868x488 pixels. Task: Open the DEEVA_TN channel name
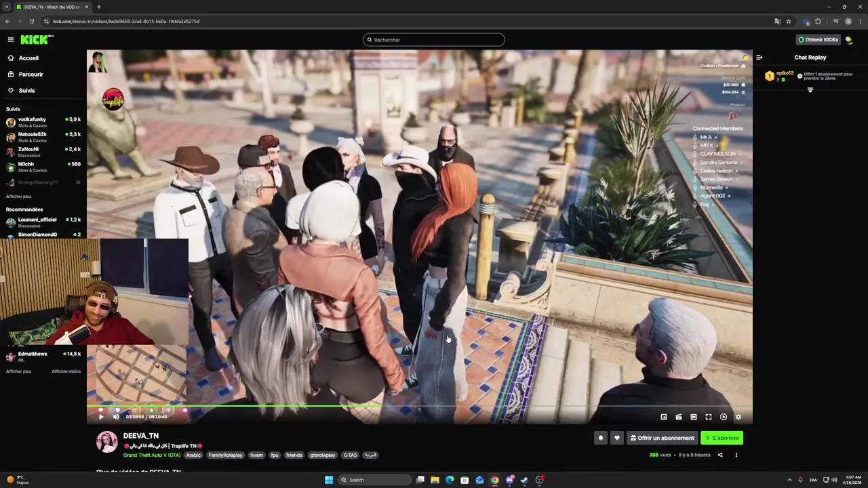(140, 436)
